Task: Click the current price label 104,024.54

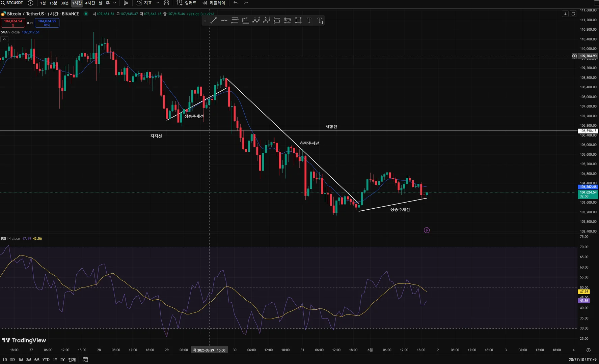Action: (588, 194)
